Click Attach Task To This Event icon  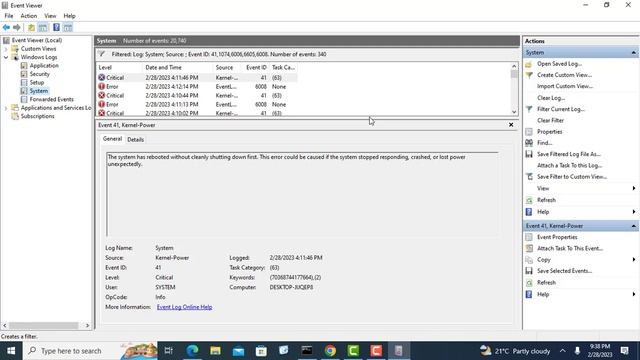point(529,248)
